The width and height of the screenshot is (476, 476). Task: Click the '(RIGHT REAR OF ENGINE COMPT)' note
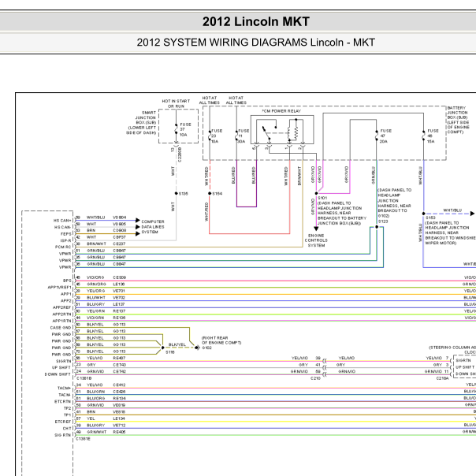tap(221, 340)
